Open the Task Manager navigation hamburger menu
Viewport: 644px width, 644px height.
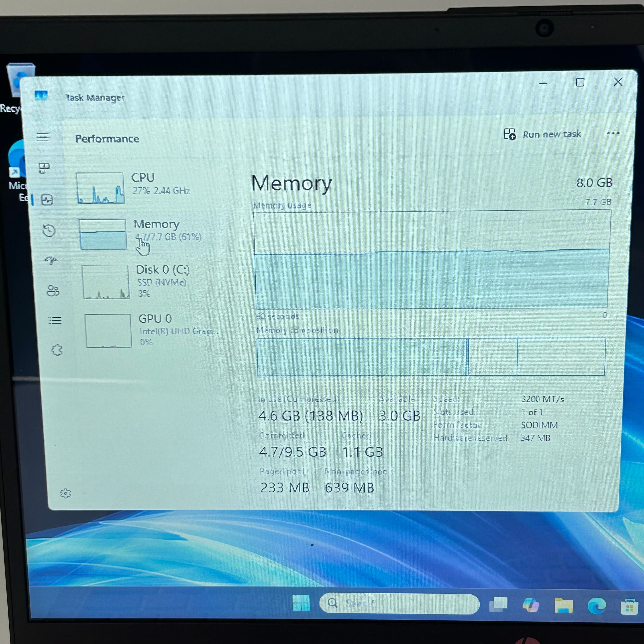pos(43,137)
